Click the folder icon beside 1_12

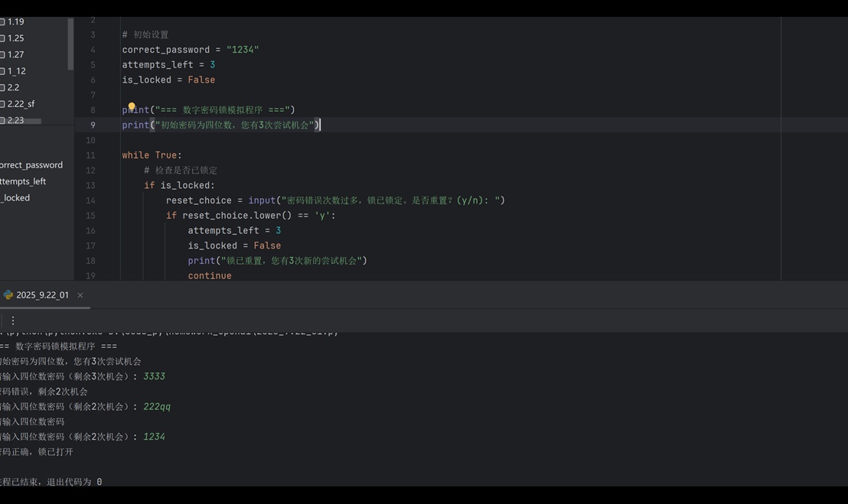point(2,71)
